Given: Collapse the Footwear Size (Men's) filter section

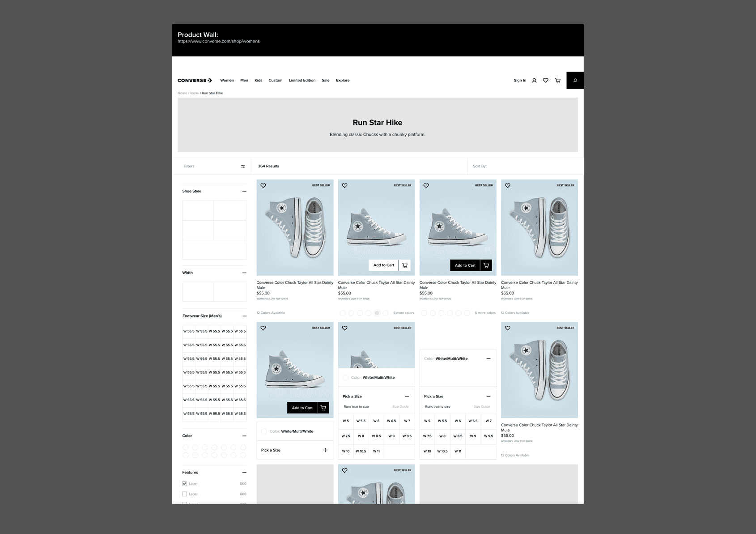Looking at the screenshot, I should tap(244, 316).
